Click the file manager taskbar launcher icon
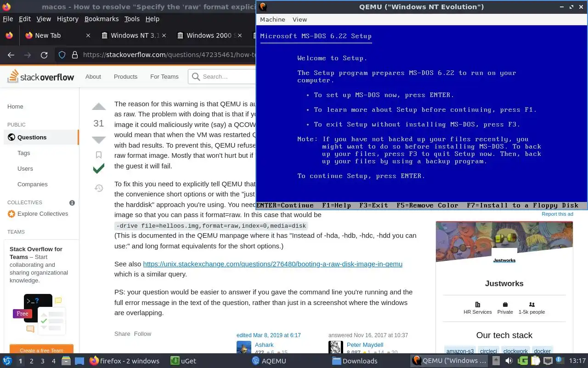 [x=66, y=361]
